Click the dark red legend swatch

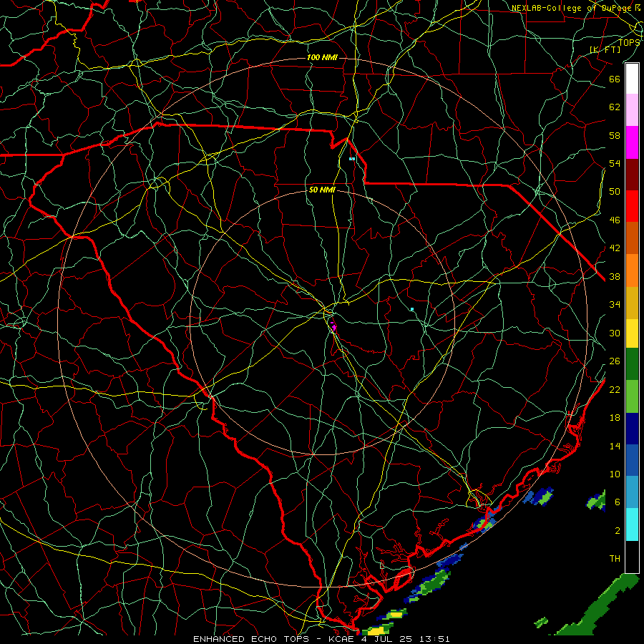coord(632,174)
